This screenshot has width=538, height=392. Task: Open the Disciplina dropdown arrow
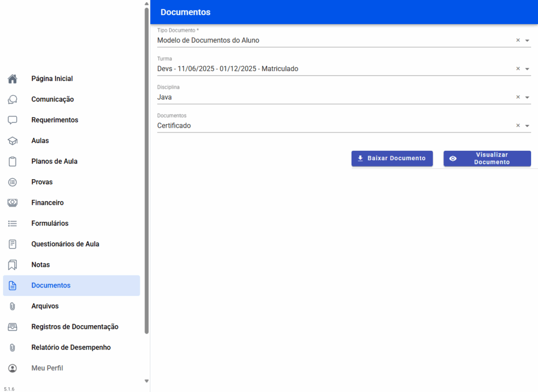click(527, 97)
